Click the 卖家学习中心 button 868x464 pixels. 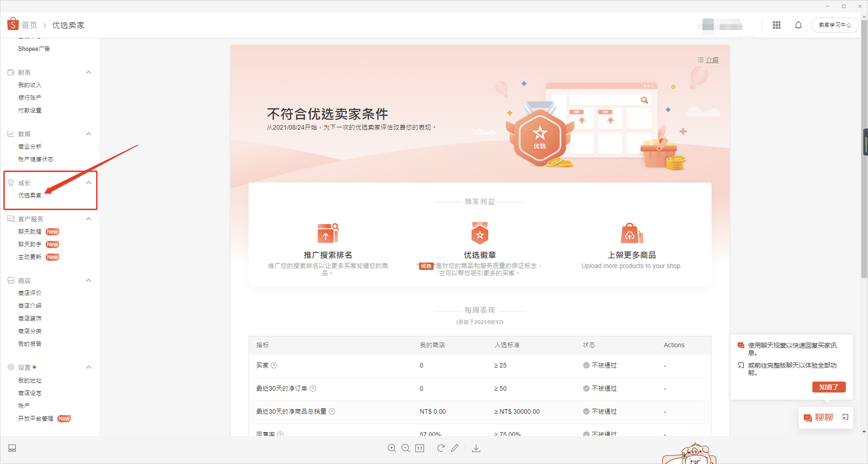click(x=835, y=25)
